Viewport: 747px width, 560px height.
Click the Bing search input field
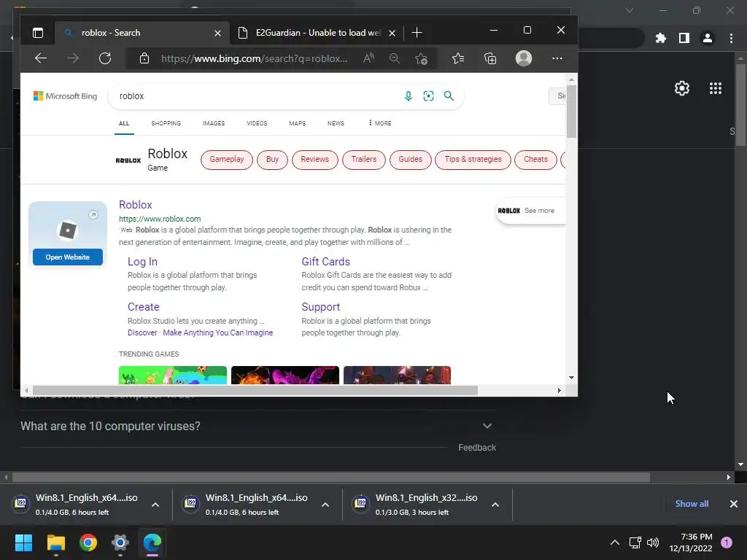point(258,96)
